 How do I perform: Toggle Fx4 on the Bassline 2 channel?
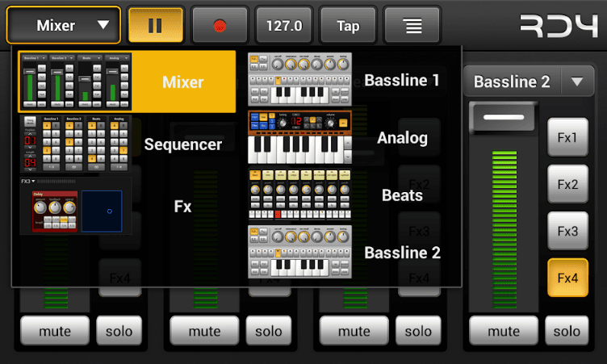click(x=567, y=278)
